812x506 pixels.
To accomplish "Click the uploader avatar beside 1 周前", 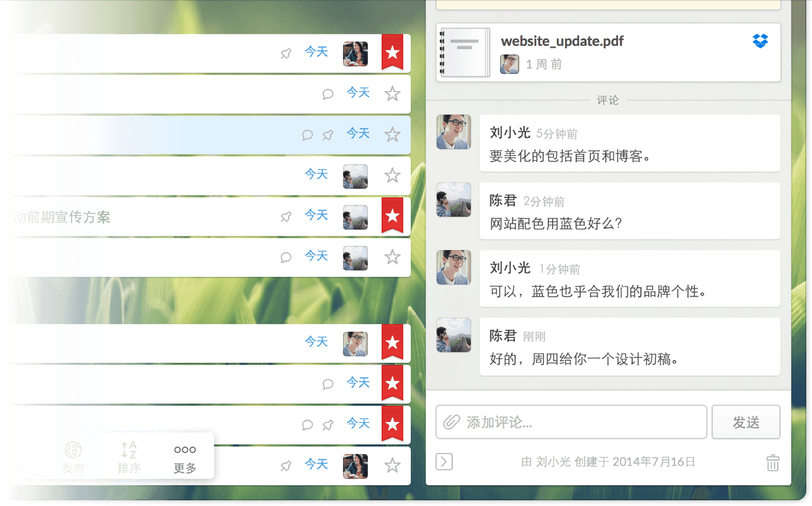I will (509, 64).
